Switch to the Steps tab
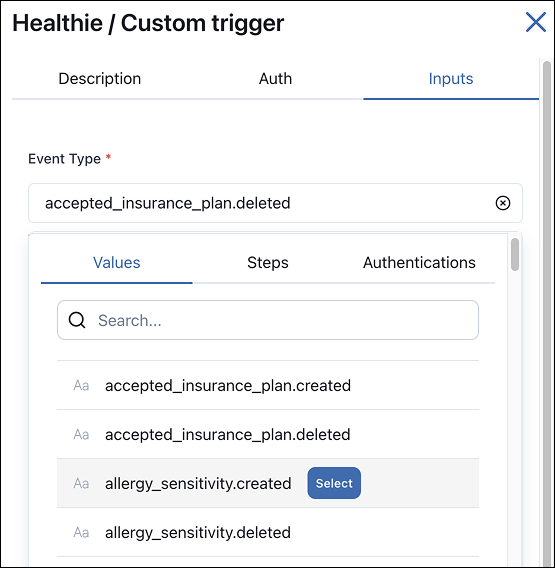555x568 pixels. pyautogui.click(x=268, y=263)
